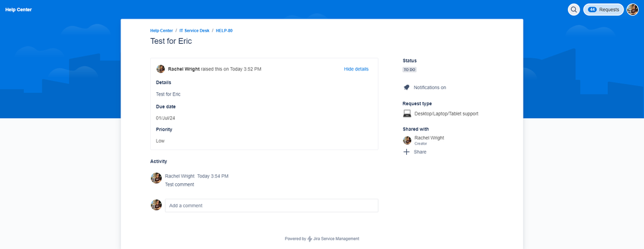Open the Requests button showing 44

coord(603,10)
